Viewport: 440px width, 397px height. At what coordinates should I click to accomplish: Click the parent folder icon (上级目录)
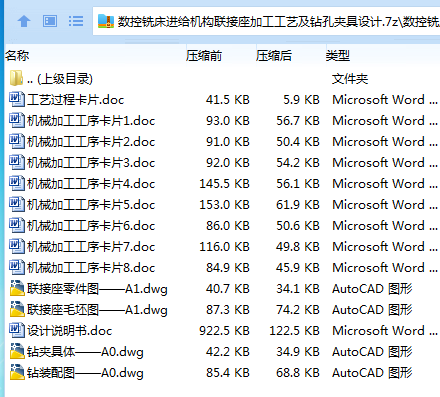16,78
